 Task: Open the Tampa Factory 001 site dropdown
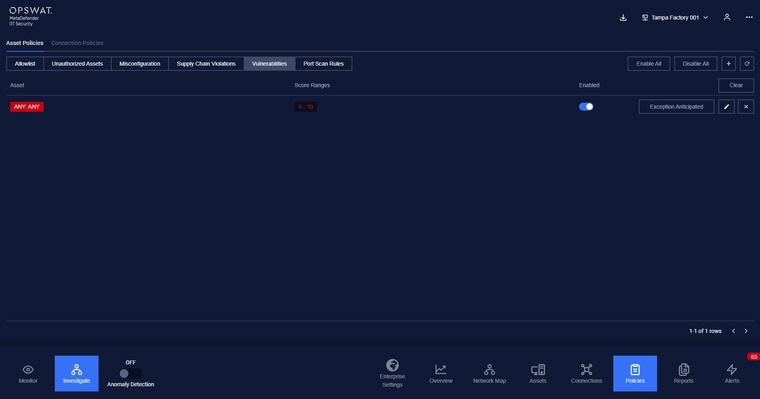click(675, 17)
